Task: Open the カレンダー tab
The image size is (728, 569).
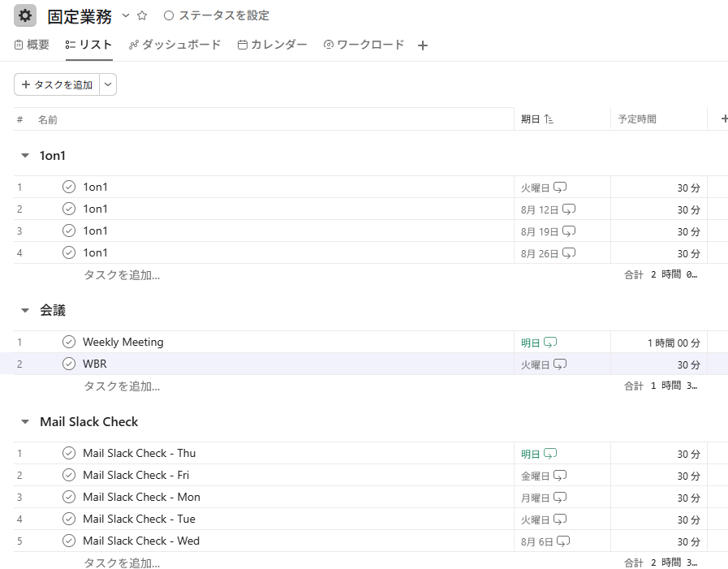Action: pos(273,45)
